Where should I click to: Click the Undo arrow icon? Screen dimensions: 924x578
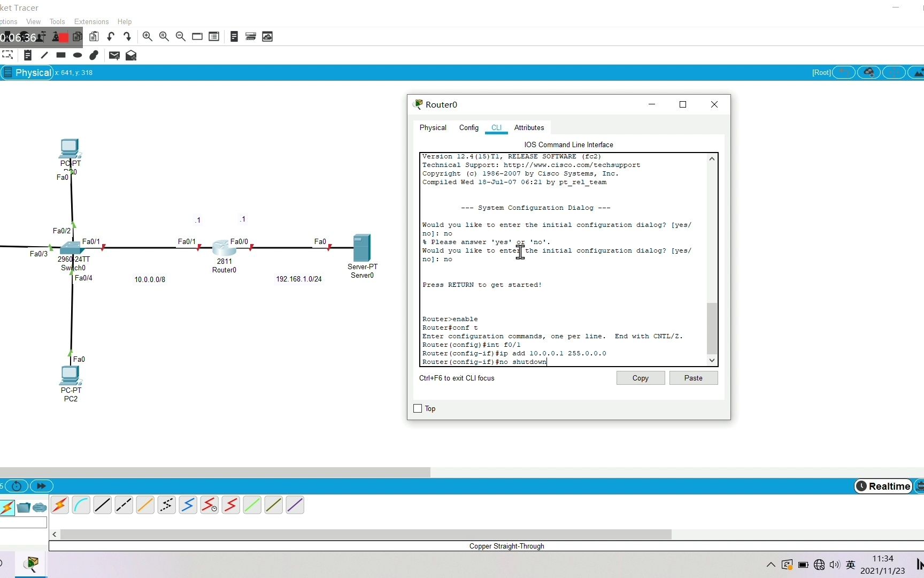111,36
